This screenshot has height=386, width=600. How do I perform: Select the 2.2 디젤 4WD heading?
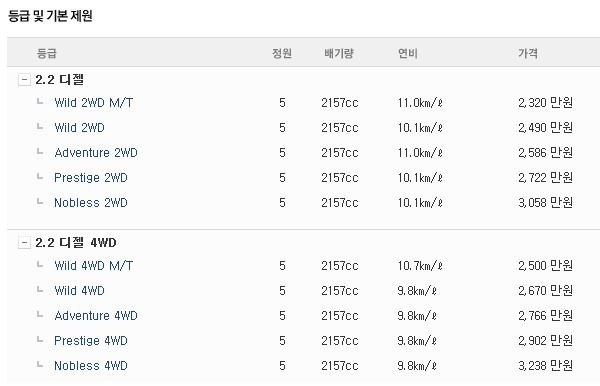click(76, 243)
